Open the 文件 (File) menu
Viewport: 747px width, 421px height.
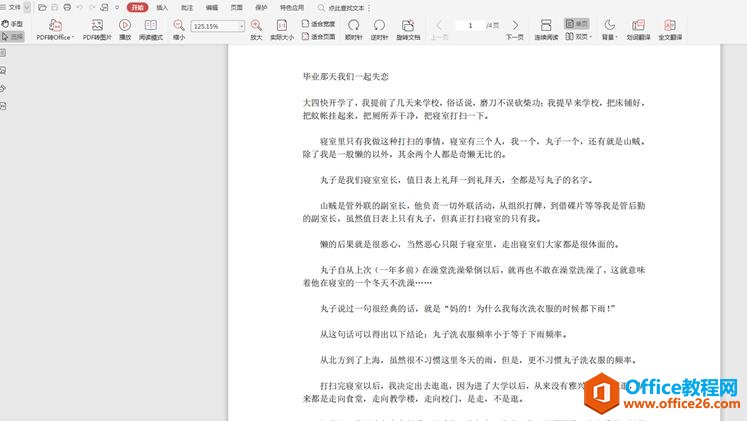[x=15, y=8]
